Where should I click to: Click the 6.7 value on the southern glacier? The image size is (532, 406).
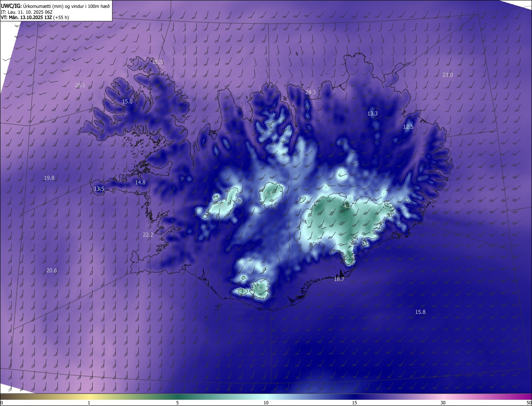pos(261,288)
